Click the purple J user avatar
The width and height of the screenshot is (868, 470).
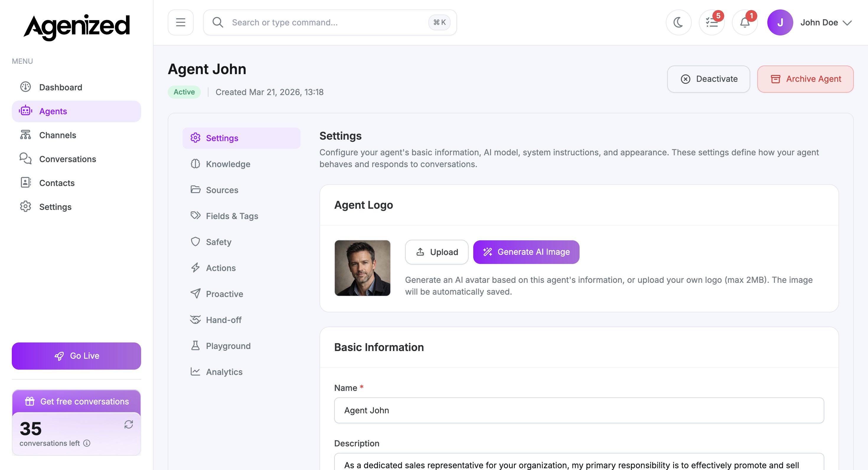click(x=780, y=22)
